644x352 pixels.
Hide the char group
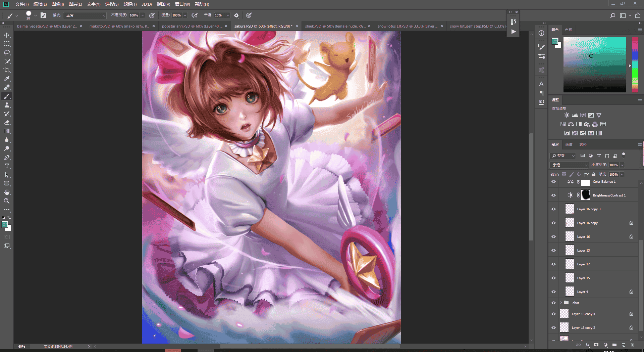[553, 303]
